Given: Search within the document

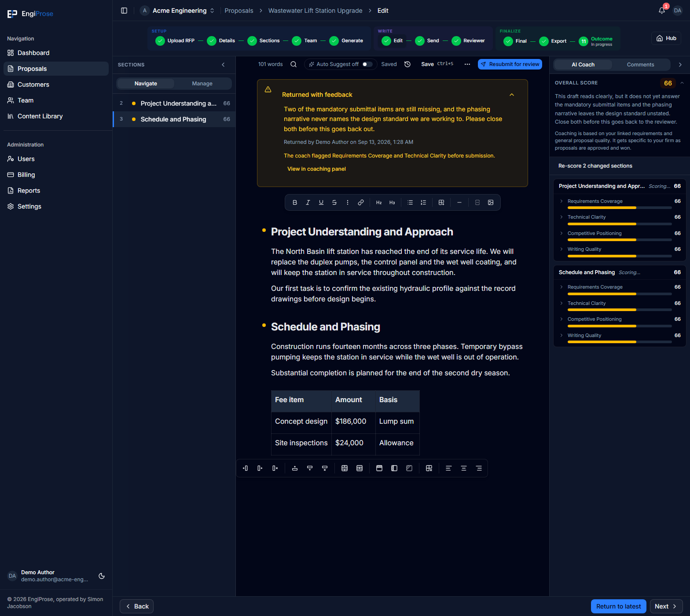Looking at the screenshot, I should tap(294, 64).
